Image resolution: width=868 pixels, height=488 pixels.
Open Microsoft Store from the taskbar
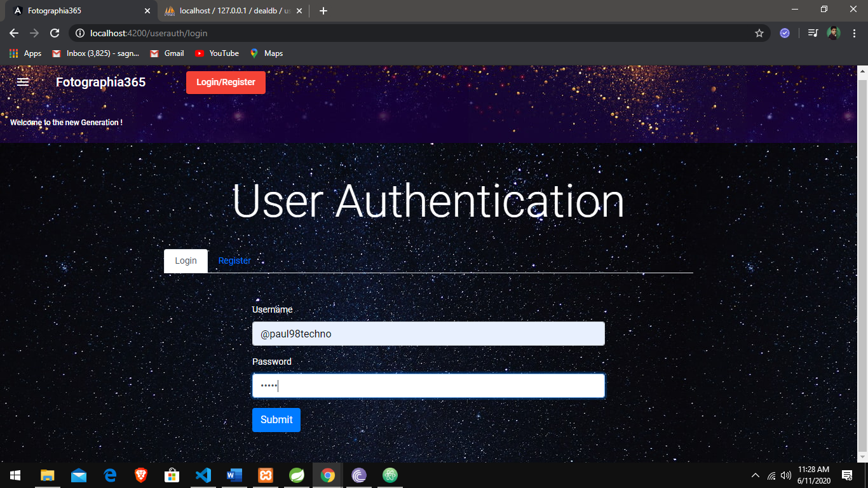pos(172,475)
